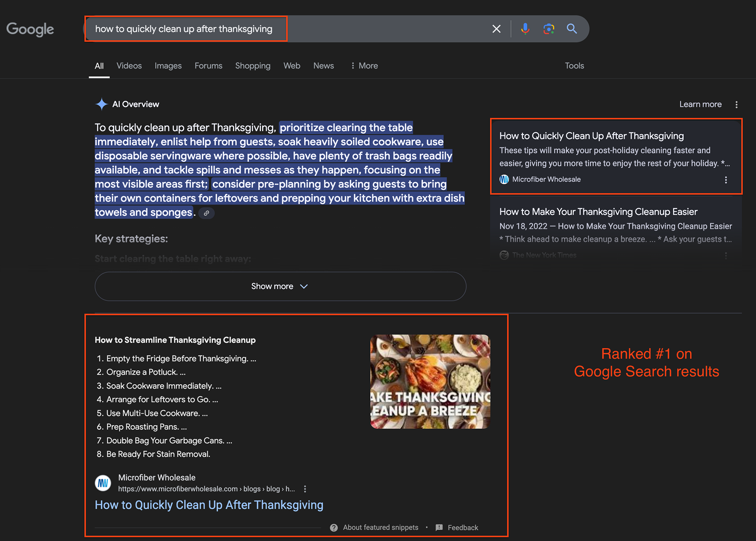Click 'Use Multi-Use Cookware' list item
756x541 pixels.
157,414
